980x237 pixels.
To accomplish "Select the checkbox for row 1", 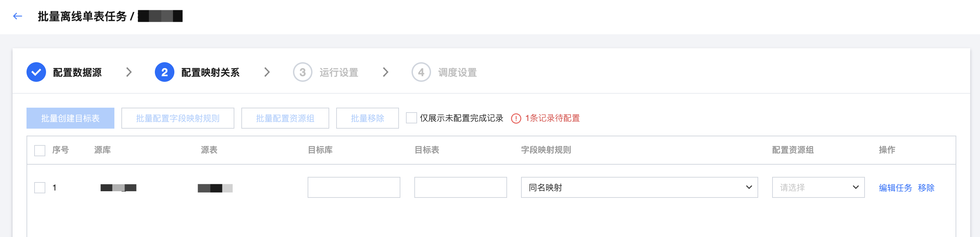I will 39,188.
